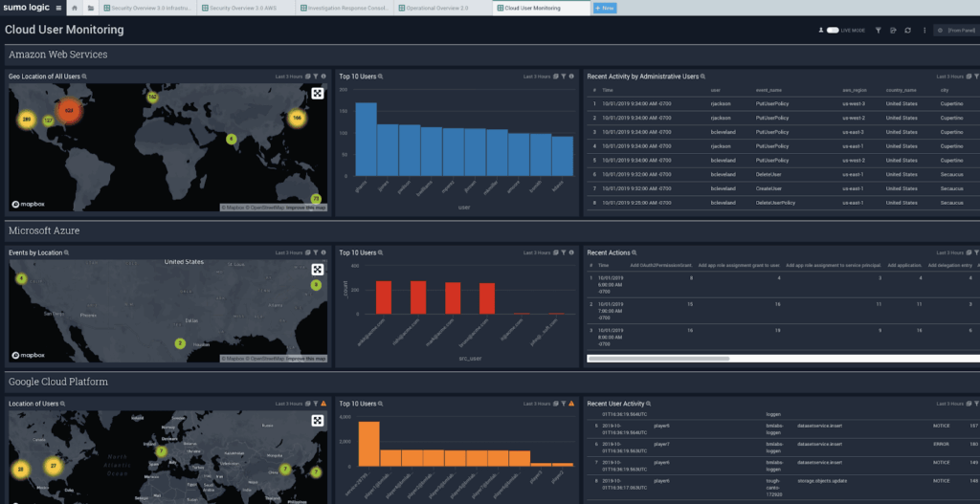Toggle the Live Mode switch
Image resolution: width=980 pixels, height=504 pixels.
tap(833, 30)
